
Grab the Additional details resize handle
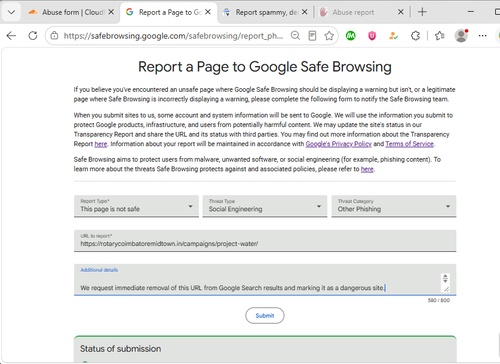pos(446,289)
